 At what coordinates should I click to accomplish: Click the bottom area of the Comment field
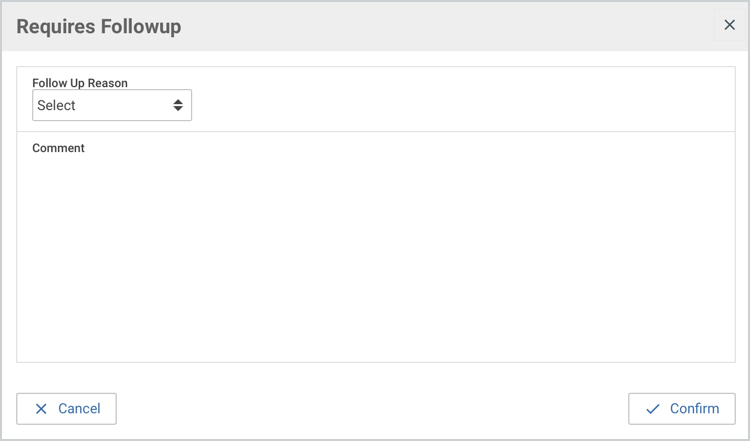click(375, 340)
